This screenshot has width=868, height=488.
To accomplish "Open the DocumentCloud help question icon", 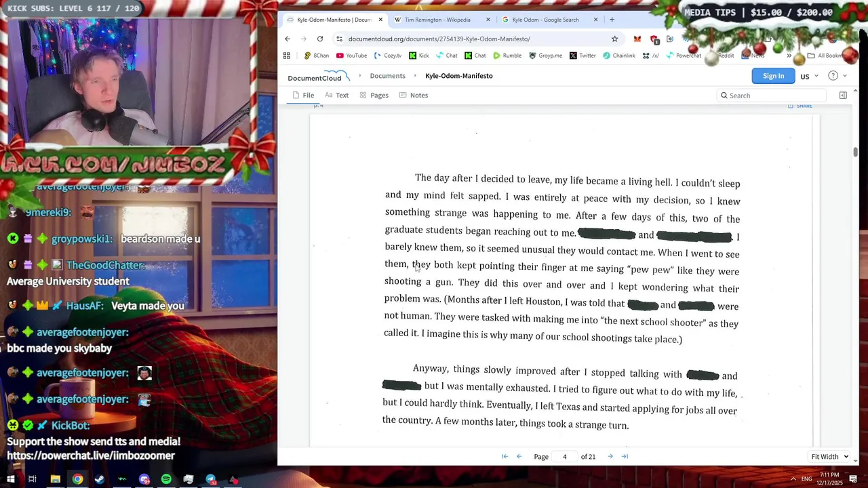I will click(x=833, y=76).
